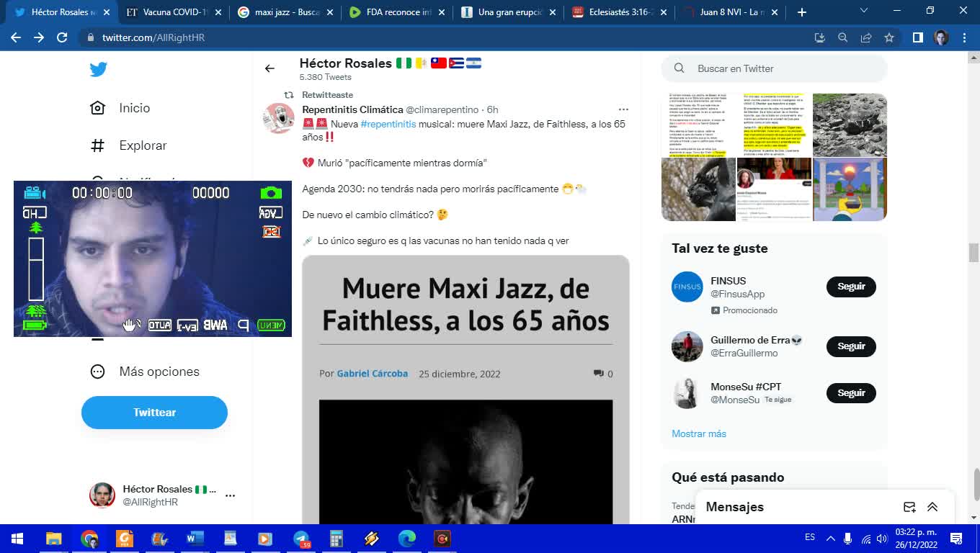Screen dimensions: 980x553
Task: Click the page vertical scrollbar thumb
Action: point(974,253)
